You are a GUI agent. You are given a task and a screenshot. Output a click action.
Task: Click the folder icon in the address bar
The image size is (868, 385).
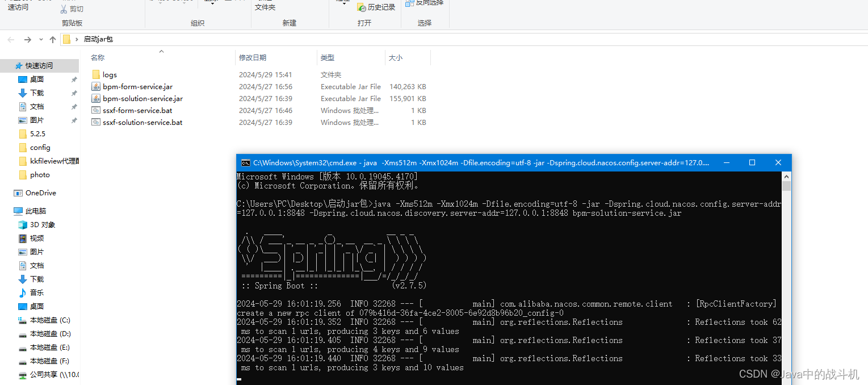point(66,40)
